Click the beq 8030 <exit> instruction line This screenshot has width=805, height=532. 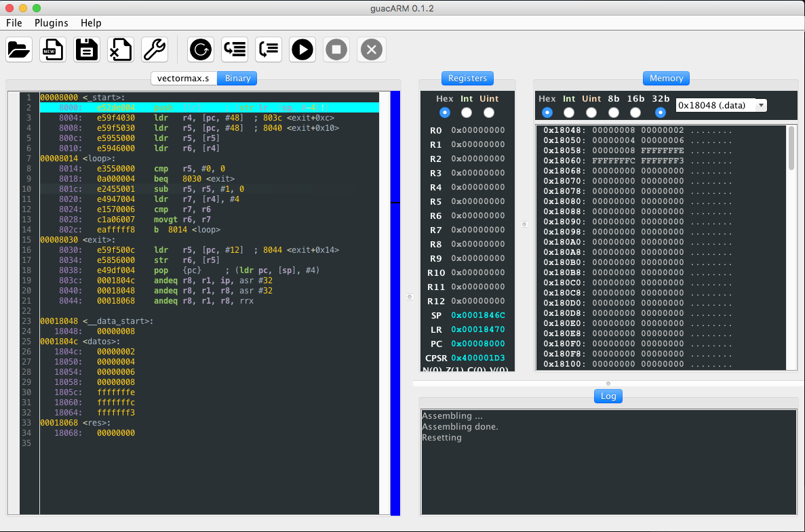click(210, 178)
